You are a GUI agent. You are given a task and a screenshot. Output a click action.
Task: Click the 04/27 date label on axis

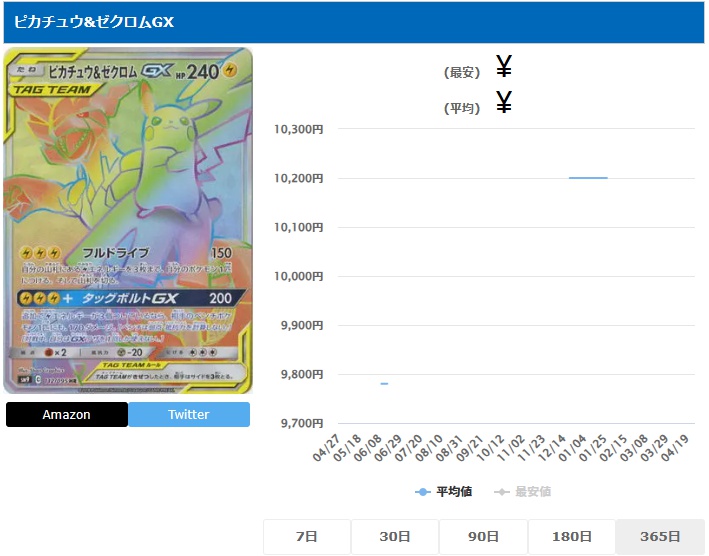326,448
